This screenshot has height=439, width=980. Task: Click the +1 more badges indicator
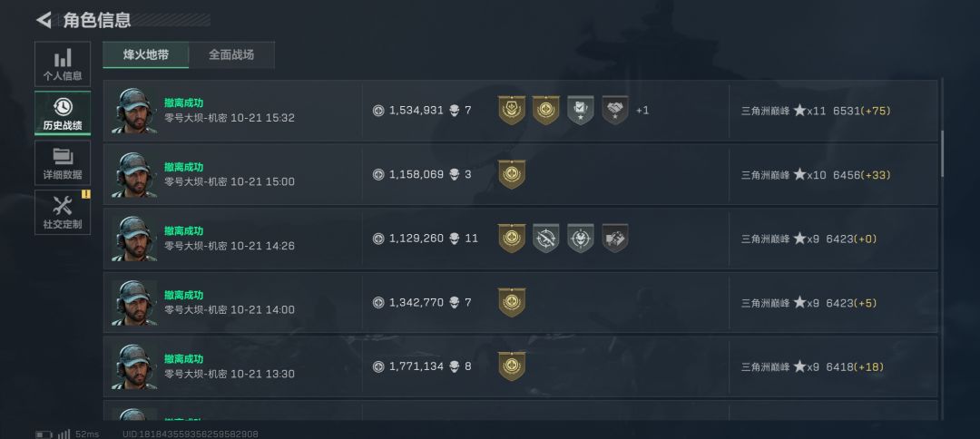pyautogui.click(x=642, y=111)
